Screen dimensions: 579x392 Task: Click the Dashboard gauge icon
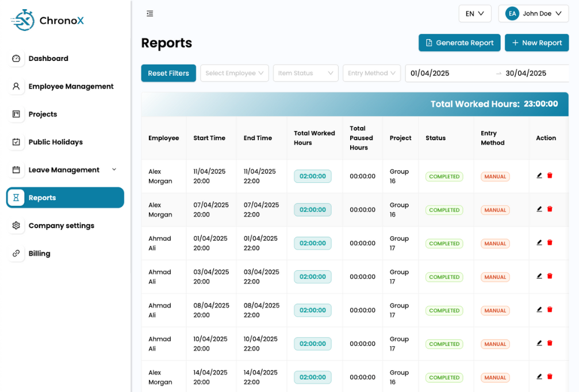[x=16, y=58]
